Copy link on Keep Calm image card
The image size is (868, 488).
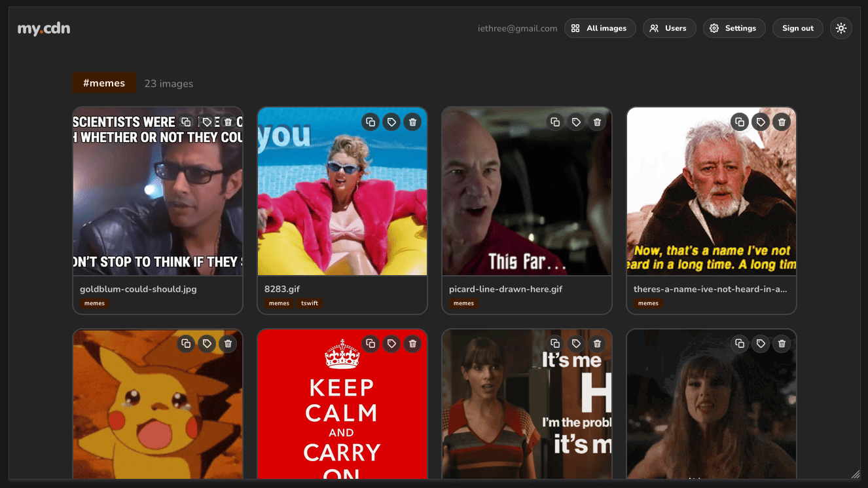point(371,343)
